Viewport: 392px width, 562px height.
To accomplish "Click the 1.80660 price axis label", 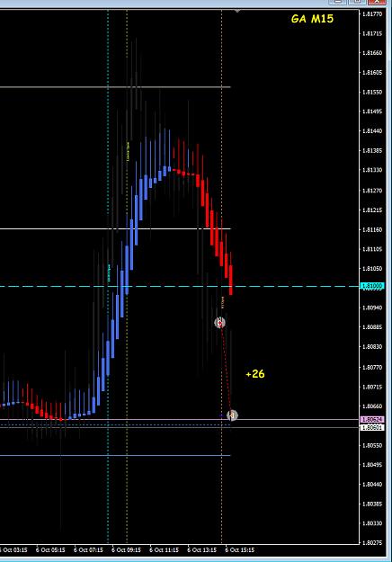I will coord(372,406).
